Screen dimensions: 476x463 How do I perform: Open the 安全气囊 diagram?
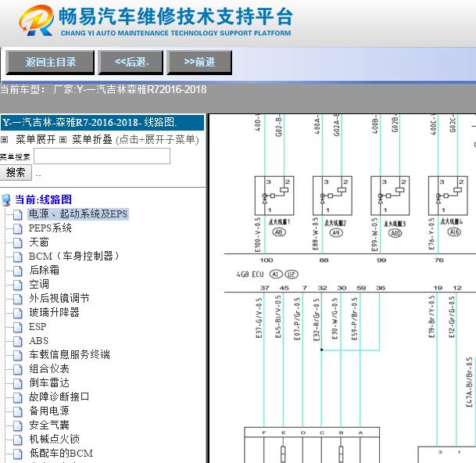tap(49, 425)
